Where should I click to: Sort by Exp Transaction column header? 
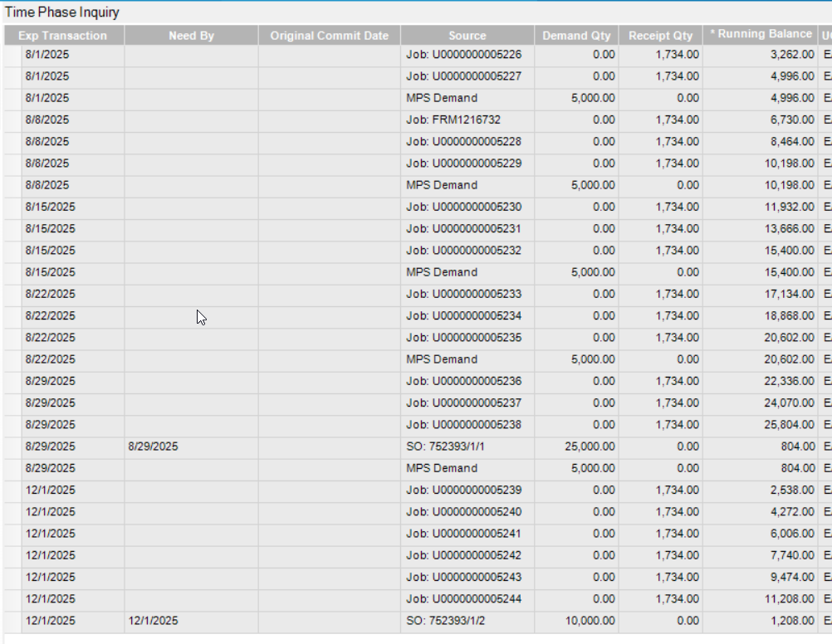click(64, 36)
